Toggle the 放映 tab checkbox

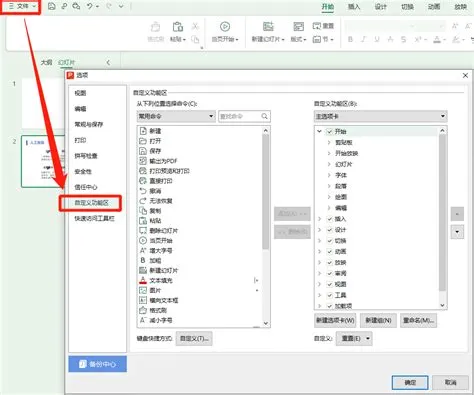(330, 262)
